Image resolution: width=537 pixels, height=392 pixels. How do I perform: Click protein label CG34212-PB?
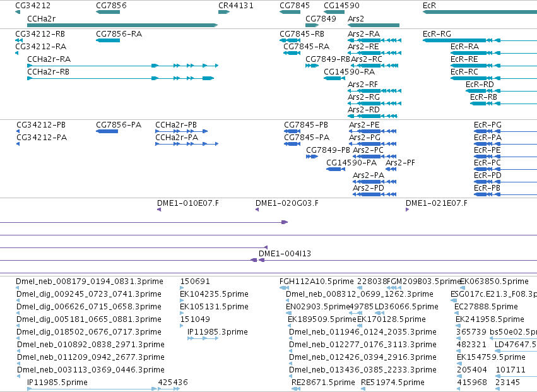pyautogui.click(x=41, y=125)
